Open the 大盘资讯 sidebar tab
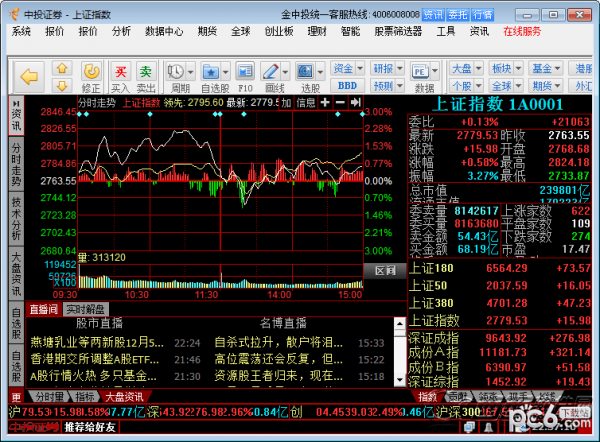The image size is (600, 442). pos(16,273)
